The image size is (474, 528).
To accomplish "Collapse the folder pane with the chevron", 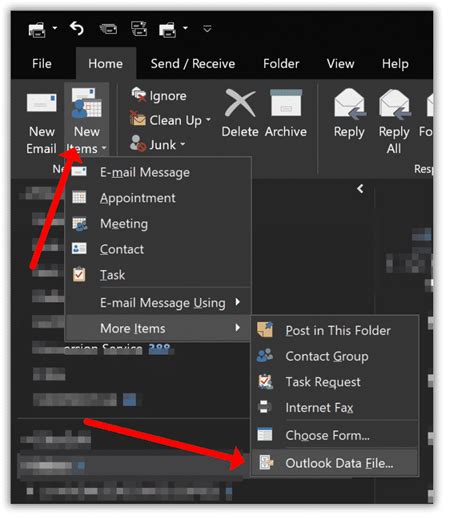I will [x=360, y=189].
